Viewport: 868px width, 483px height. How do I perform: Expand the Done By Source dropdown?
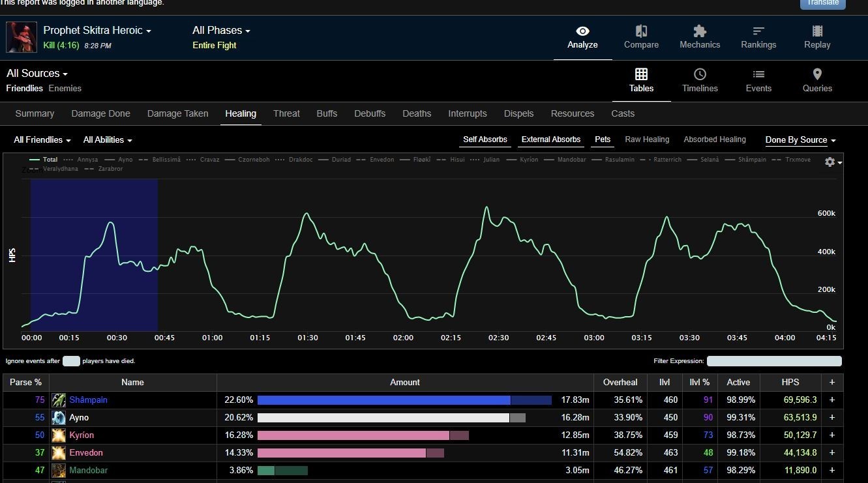[x=800, y=140]
